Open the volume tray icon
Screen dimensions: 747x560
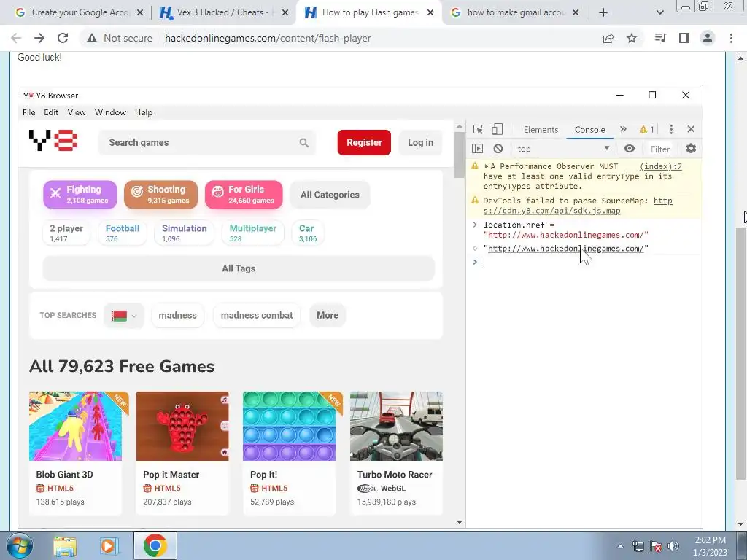point(673,546)
